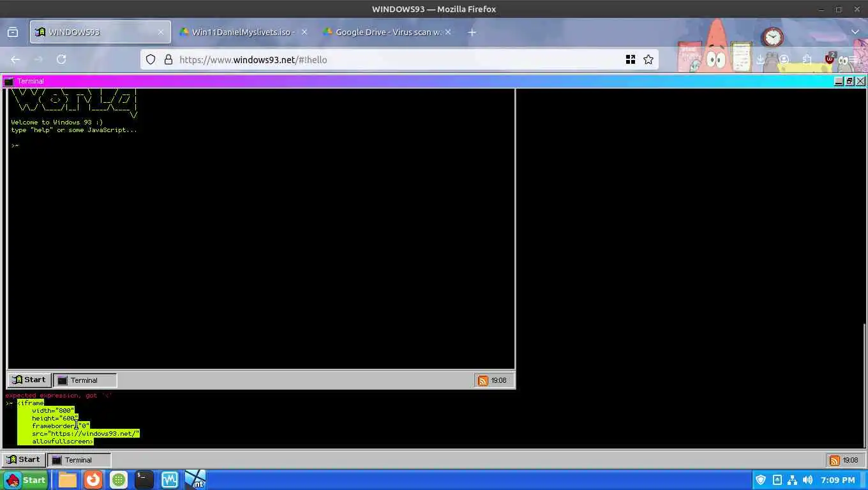Close the Google Drive Virus scan tab
The height and width of the screenshot is (490, 868).
447,32
